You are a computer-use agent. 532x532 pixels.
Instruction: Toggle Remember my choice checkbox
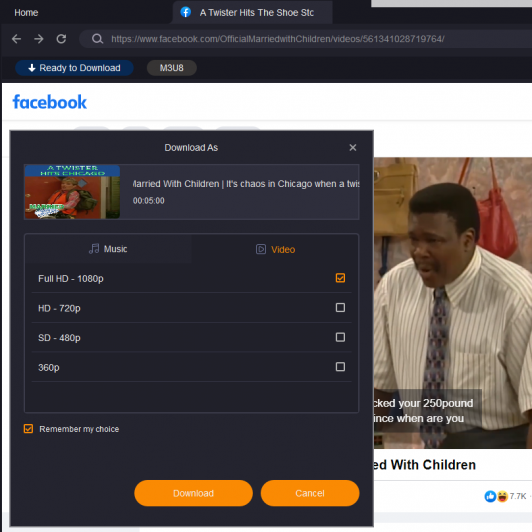28,429
